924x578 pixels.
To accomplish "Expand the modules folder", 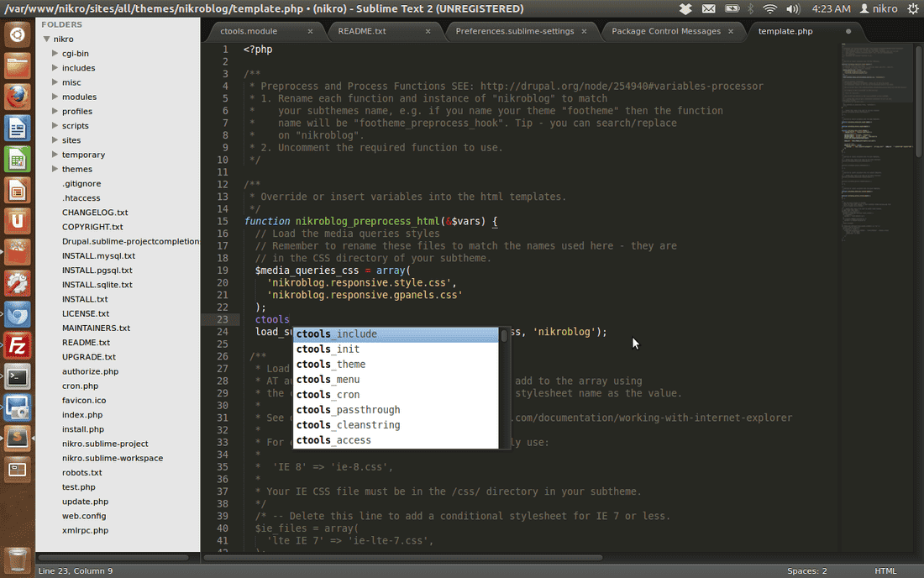I will [55, 97].
